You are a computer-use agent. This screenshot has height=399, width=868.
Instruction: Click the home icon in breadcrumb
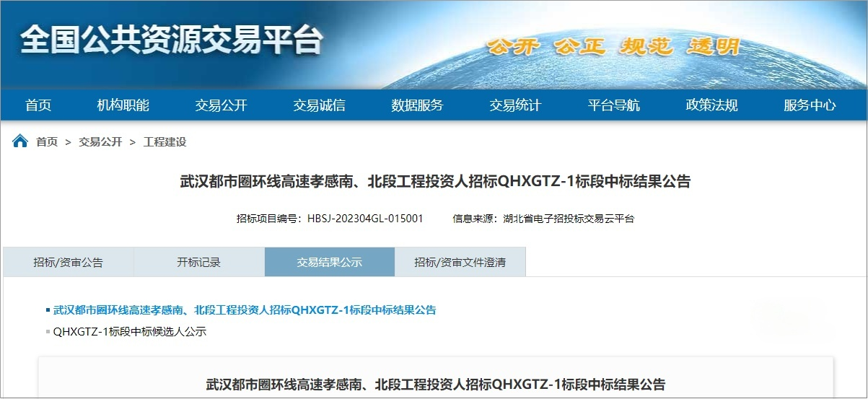20,141
